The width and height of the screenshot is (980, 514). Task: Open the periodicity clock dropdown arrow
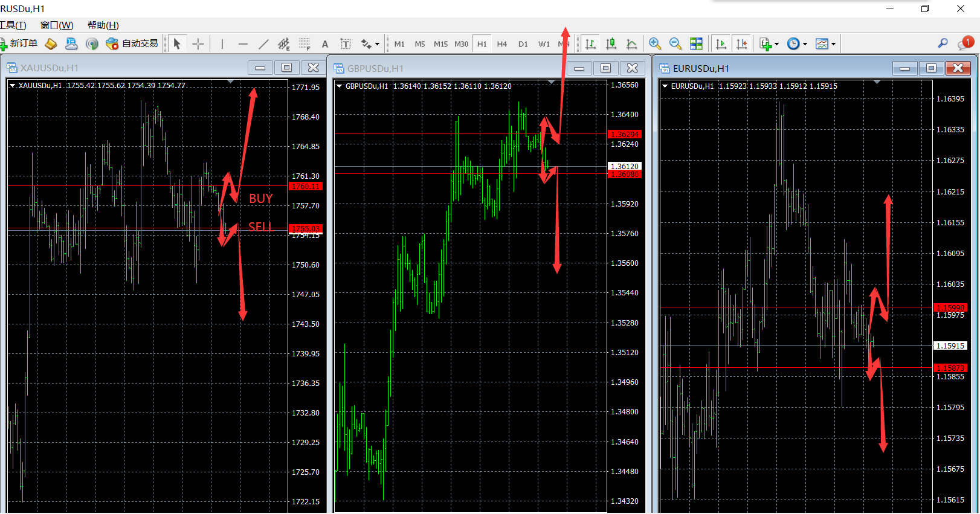805,44
